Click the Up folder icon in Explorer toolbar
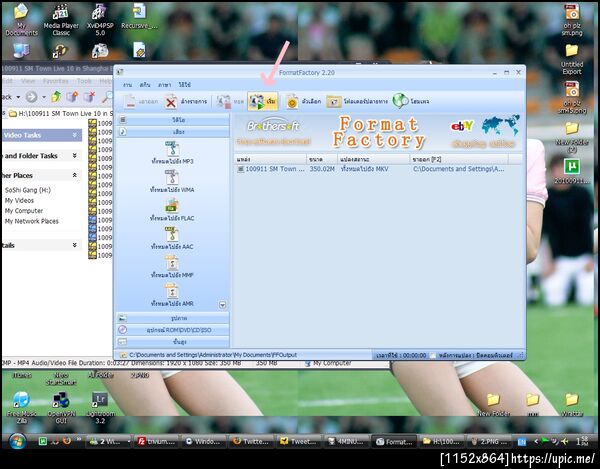Image resolution: width=600 pixels, height=469 pixels. click(56, 97)
